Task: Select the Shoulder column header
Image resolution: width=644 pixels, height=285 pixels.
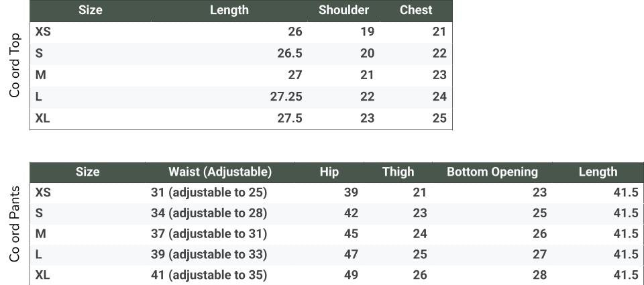Action: 343,10
